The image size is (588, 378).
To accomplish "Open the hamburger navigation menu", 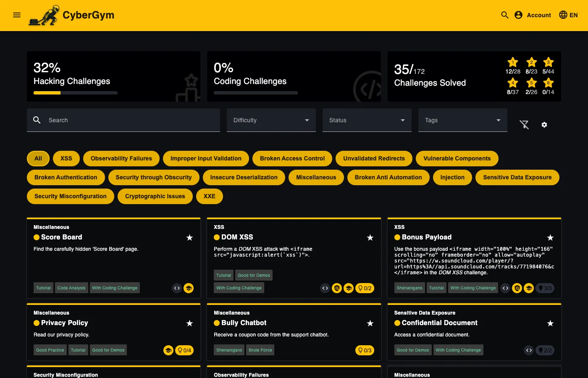I will 17,15.
